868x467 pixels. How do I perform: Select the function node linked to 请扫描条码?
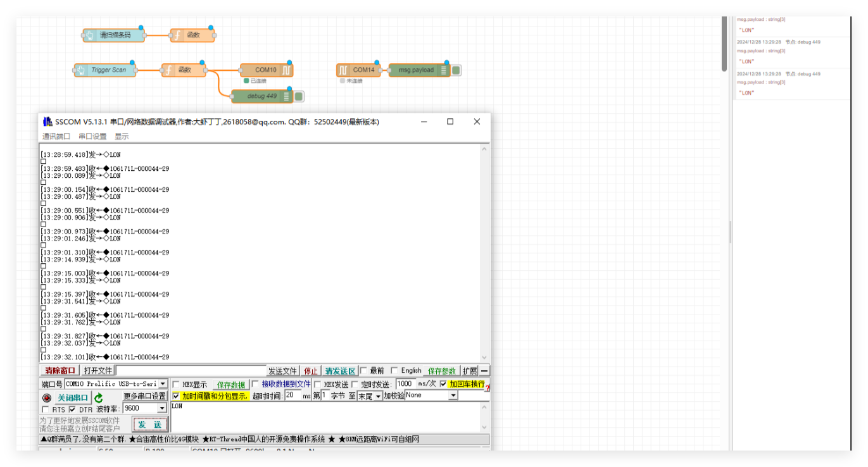click(192, 35)
